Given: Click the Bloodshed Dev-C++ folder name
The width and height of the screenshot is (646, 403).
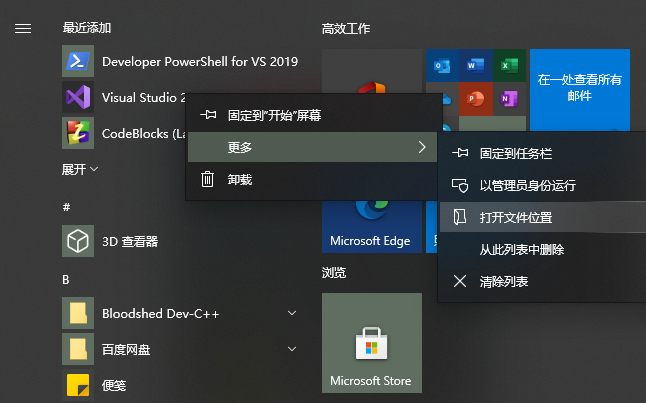Looking at the screenshot, I should 161,314.
